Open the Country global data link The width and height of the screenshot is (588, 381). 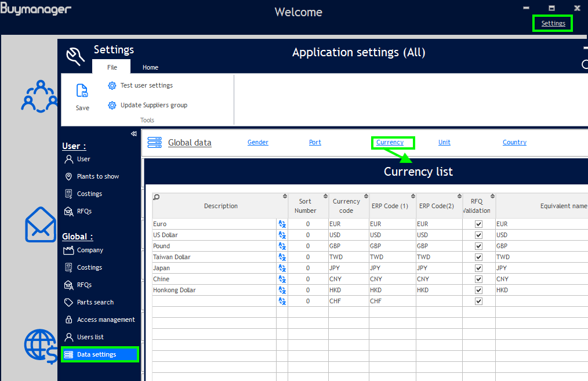(514, 143)
